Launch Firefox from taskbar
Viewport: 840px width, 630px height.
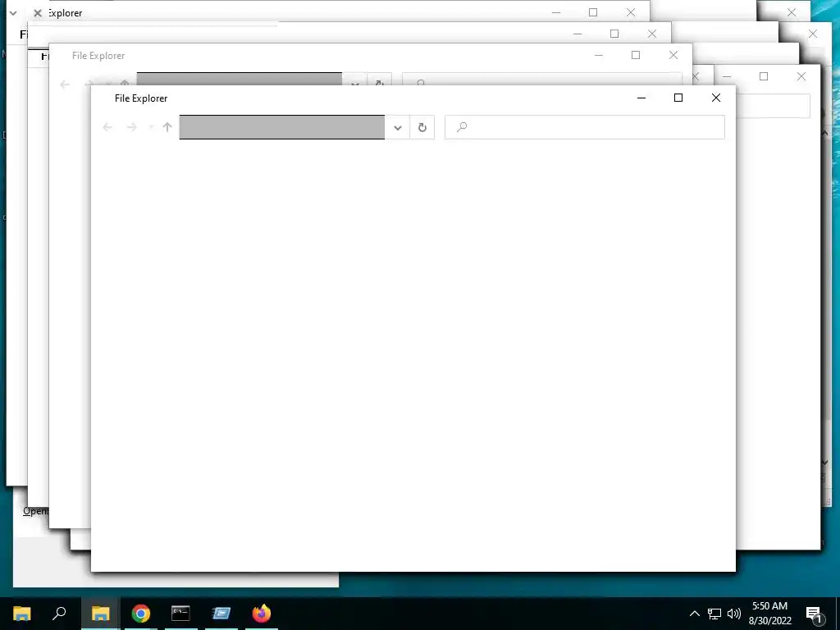click(x=262, y=614)
